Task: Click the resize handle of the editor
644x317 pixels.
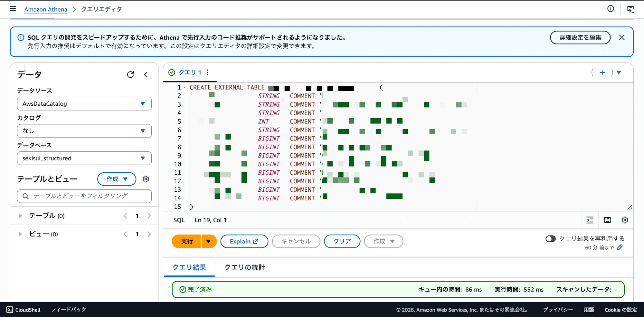Action: [x=630, y=207]
